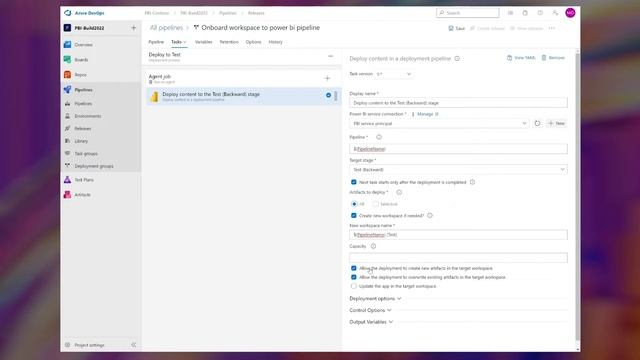The width and height of the screenshot is (640, 360).
Task: Open the Boards sidebar icon
Action: point(67,60)
